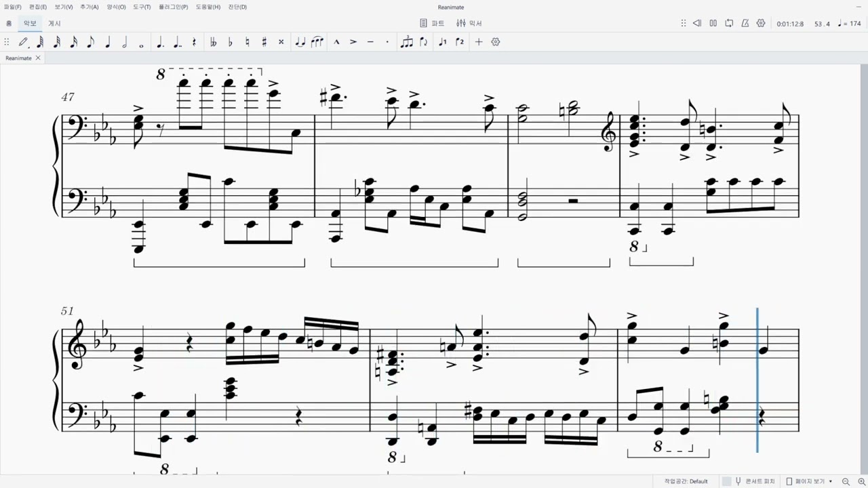Viewport: 868px width, 488px height.
Task: Apply double sharp accidental
Action: [281, 42]
